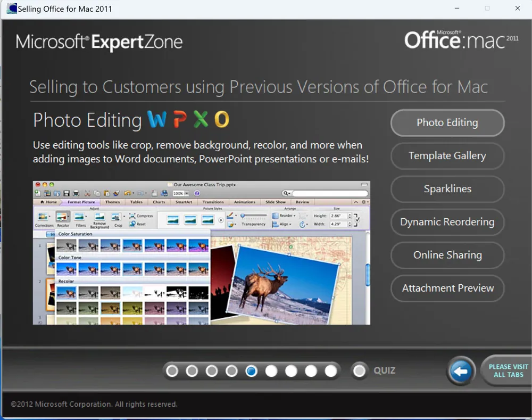The image size is (532, 420).
Task: Click the PLEASE VISIT ALL TABS button
Action: pyautogui.click(x=507, y=371)
